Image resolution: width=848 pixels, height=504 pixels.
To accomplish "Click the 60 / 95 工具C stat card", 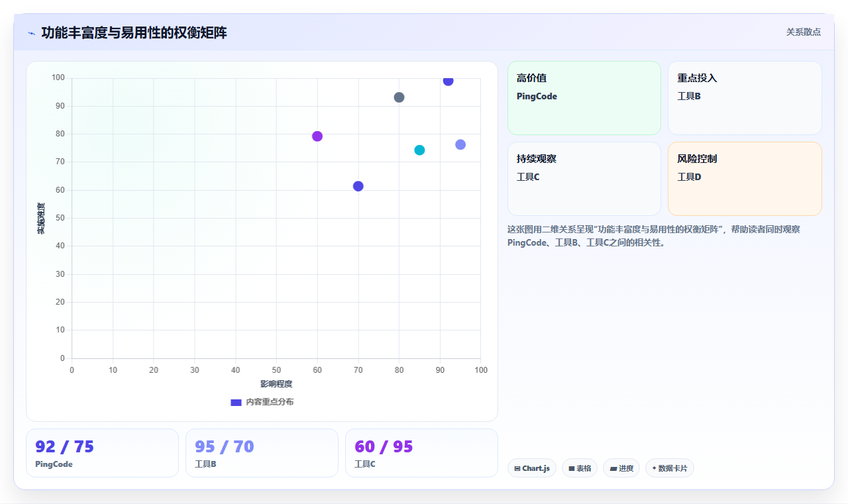I will point(421,453).
